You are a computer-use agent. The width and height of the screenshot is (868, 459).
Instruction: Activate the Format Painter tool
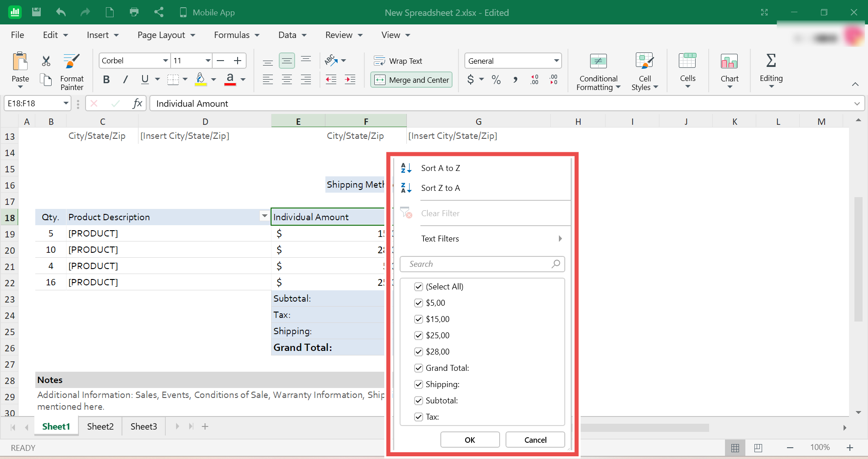72,72
